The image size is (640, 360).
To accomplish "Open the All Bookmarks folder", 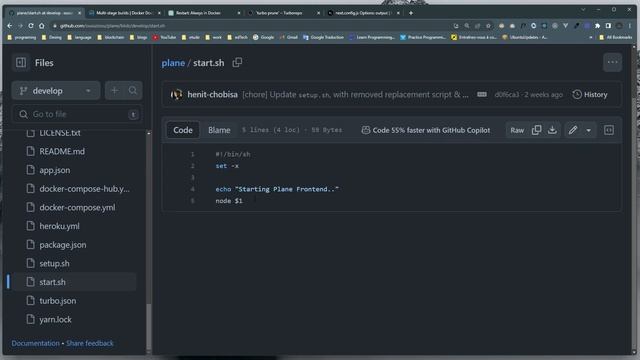I will click(x=616, y=37).
